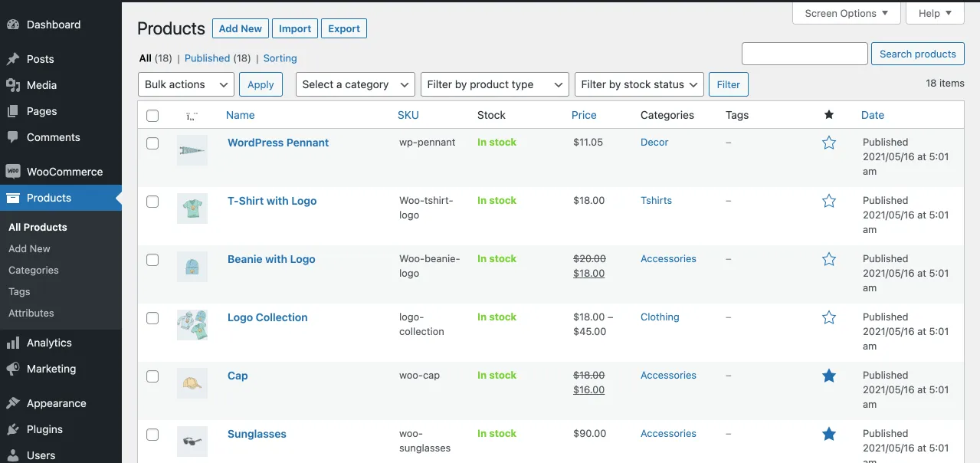Click the Add New button beside Products title
The height and width of the screenshot is (463, 980).
point(241,28)
